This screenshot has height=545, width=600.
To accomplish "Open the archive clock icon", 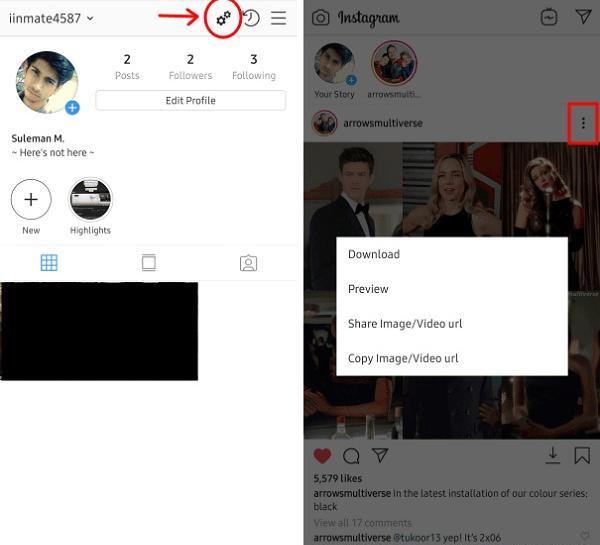I will (251, 18).
